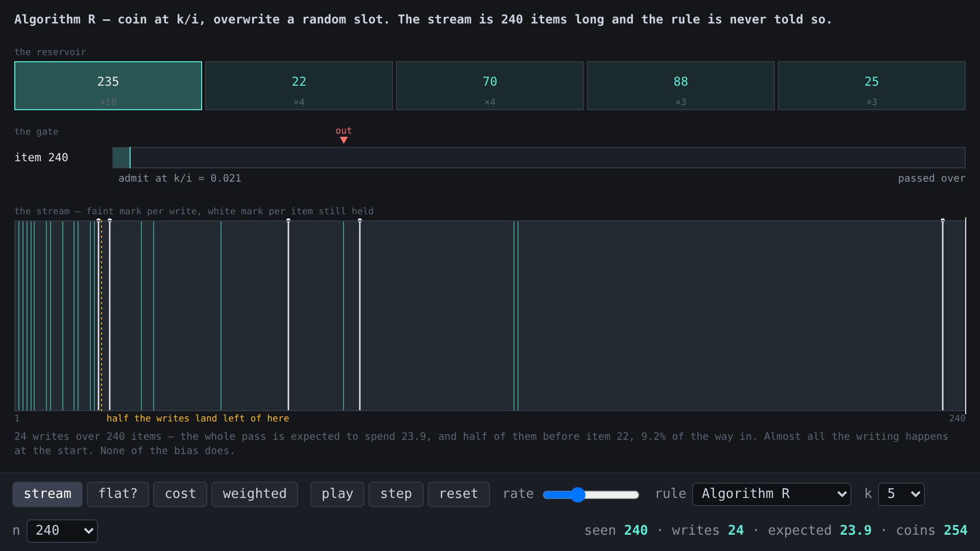Pick the reservoir cell with item 88
The height and width of the screenshot is (551, 980).
tap(681, 86)
